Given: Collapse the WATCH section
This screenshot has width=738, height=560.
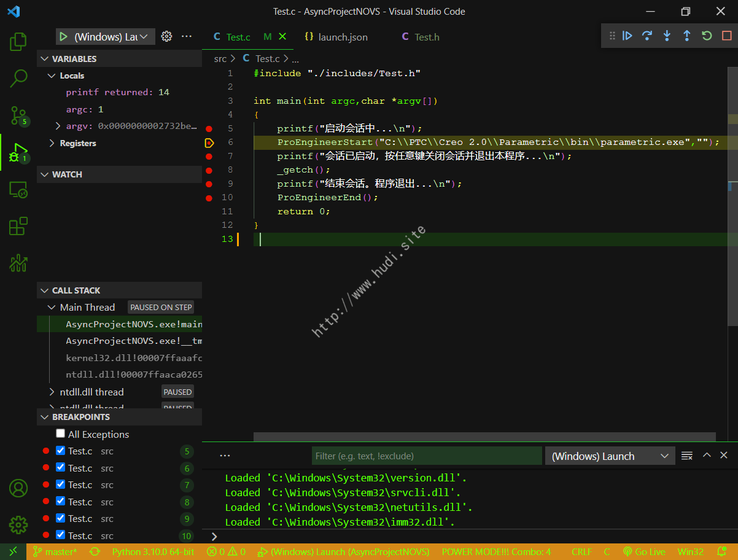Looking at the screenshot, I should point(119,174).
